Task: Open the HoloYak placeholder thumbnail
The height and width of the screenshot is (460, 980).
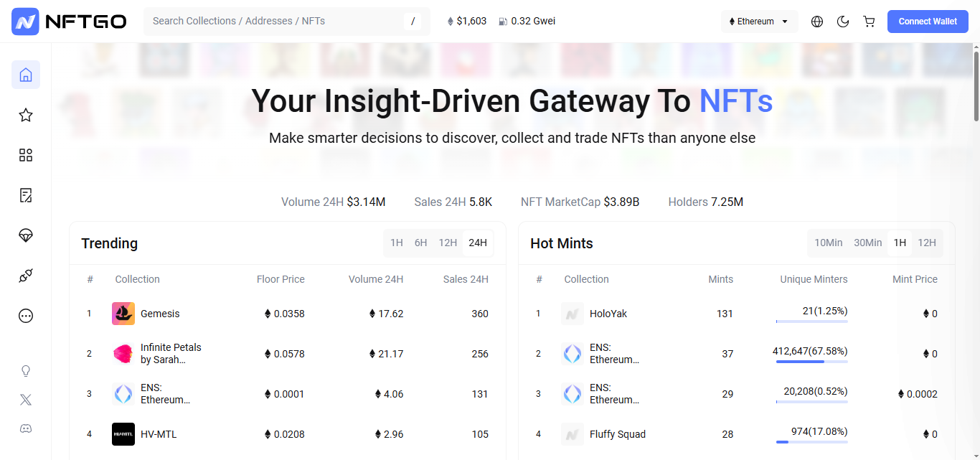Action: click(573, 314)
